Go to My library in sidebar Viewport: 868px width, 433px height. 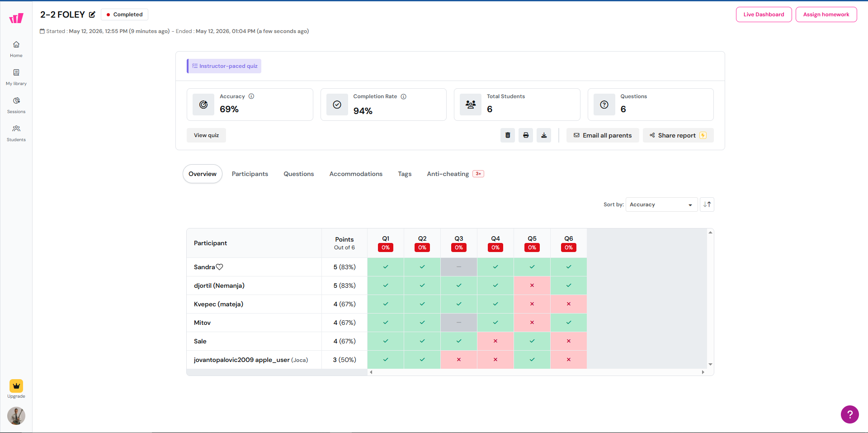coord(16,77)
